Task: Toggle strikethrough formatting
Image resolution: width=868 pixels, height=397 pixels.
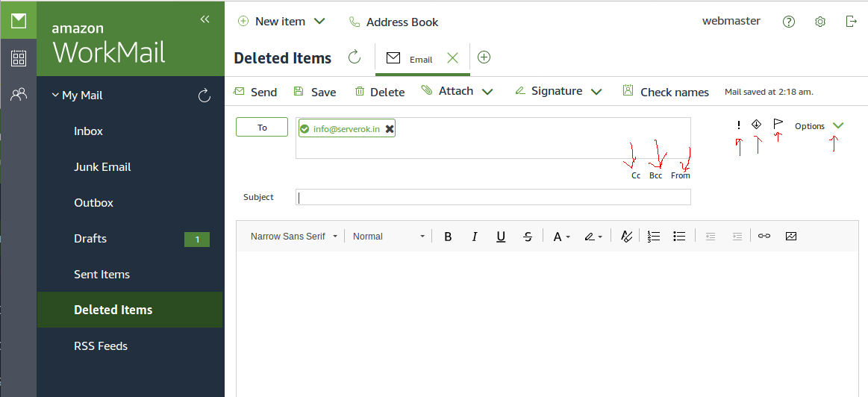Action: pos(528,237)
